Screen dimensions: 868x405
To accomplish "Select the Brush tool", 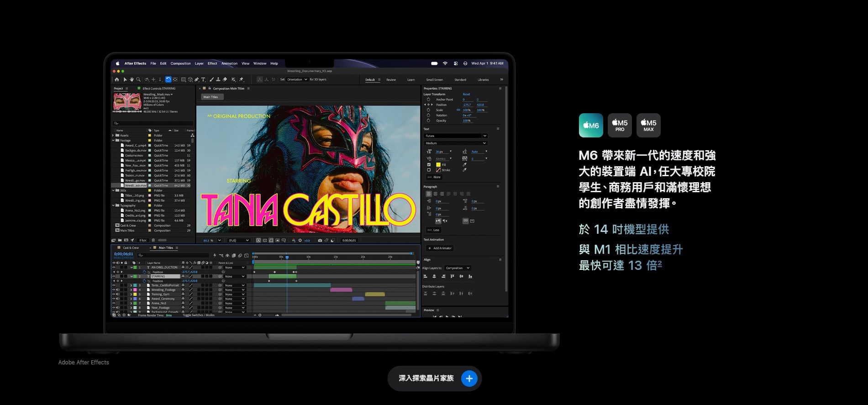I will coord(211,79).
